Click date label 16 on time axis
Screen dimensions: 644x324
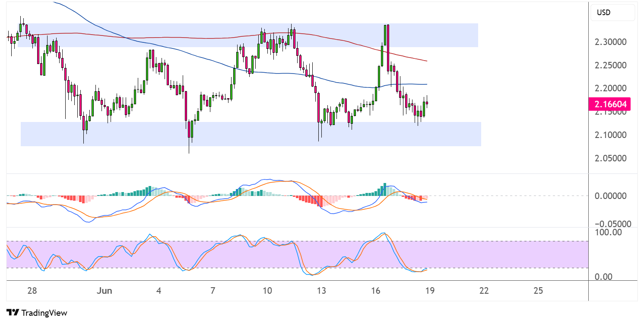point(376,291)
